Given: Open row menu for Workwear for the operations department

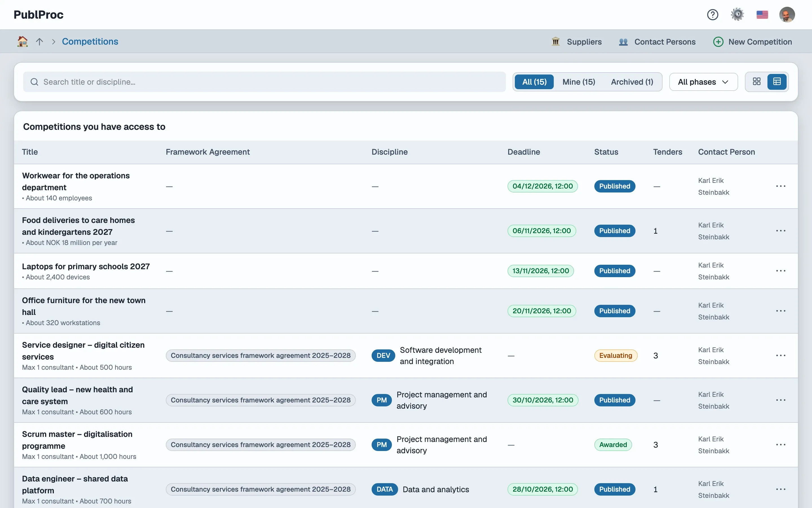Looking at the screenshot, I should (780, 186).
